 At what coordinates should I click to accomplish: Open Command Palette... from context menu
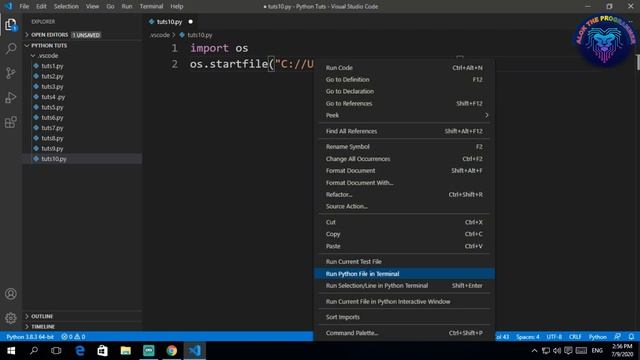click(x=404, y=333)
